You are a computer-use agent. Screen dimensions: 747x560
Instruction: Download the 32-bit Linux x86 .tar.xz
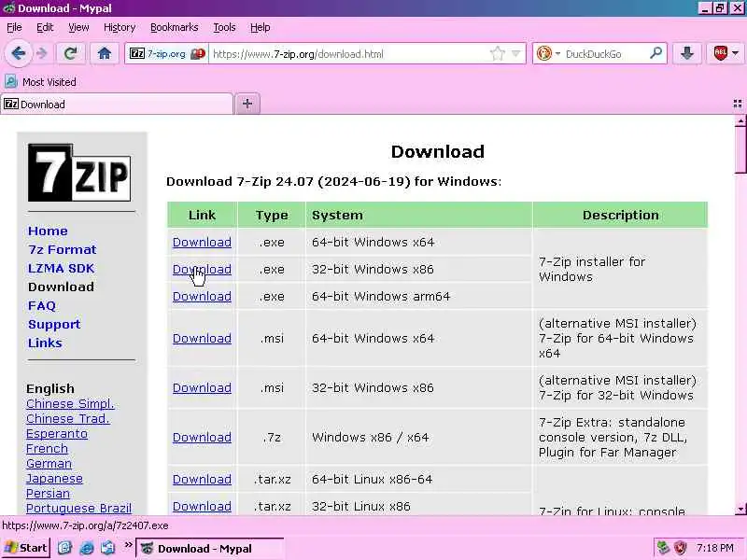pos(202,506)
